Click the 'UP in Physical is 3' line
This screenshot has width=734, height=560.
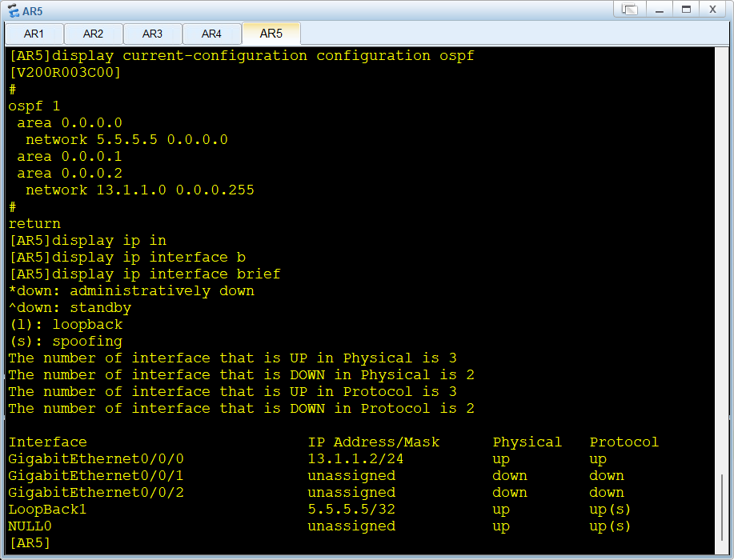coord(232,358)
